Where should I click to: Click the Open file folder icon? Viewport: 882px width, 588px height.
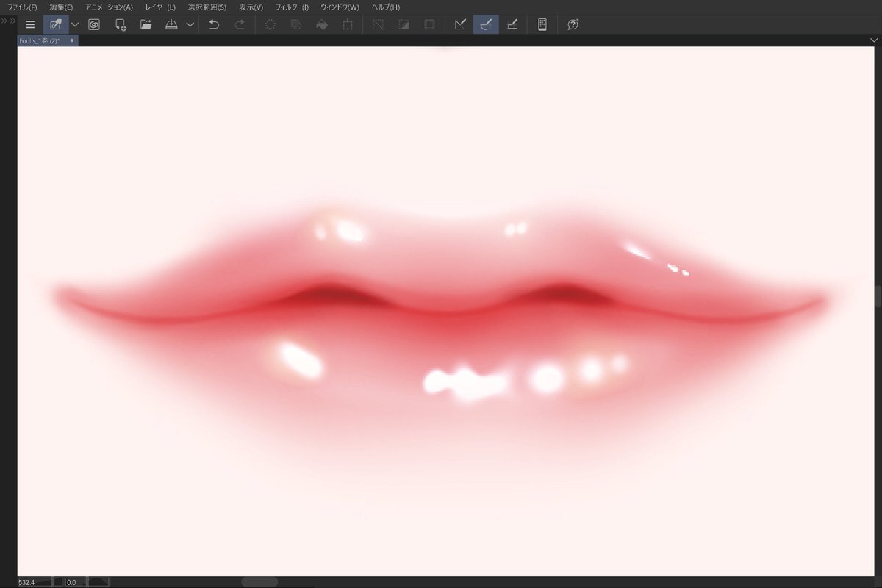coord(146,24)
